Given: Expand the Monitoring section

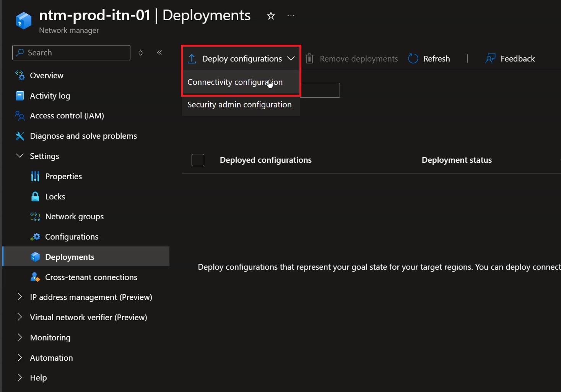Looking at the screenshot, I should pyautogui.click(x=20, y=337).
